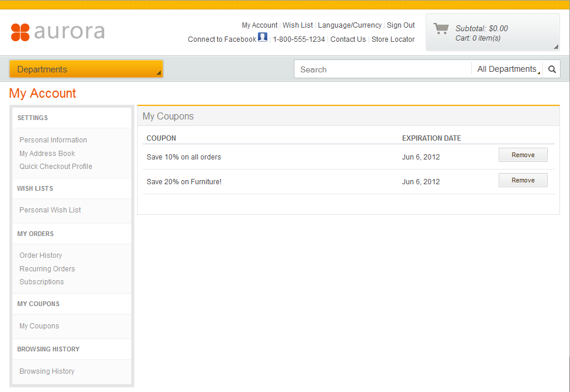Open Language/Currency settings link

[350, 25]
